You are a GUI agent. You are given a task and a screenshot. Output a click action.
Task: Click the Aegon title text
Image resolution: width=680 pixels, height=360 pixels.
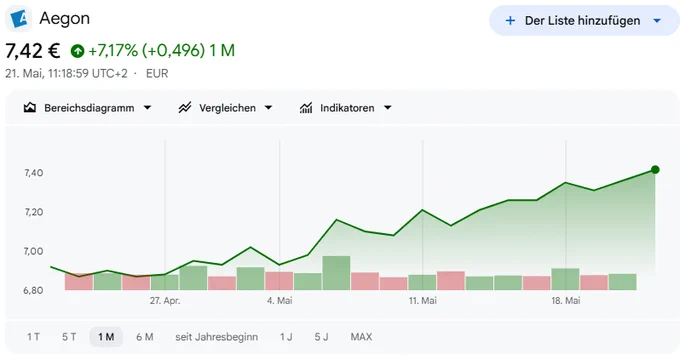pos(65,19)
